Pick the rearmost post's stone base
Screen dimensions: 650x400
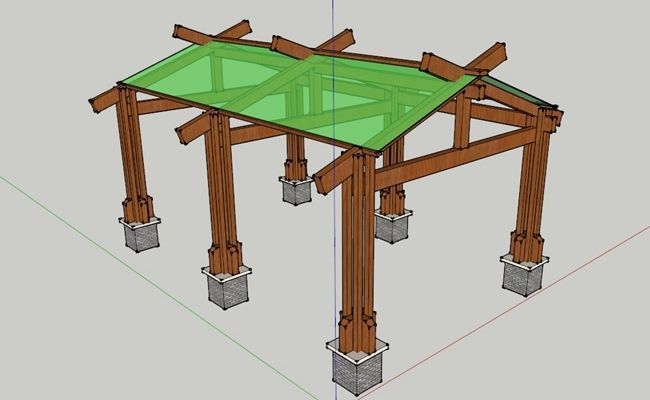point(296,190)
